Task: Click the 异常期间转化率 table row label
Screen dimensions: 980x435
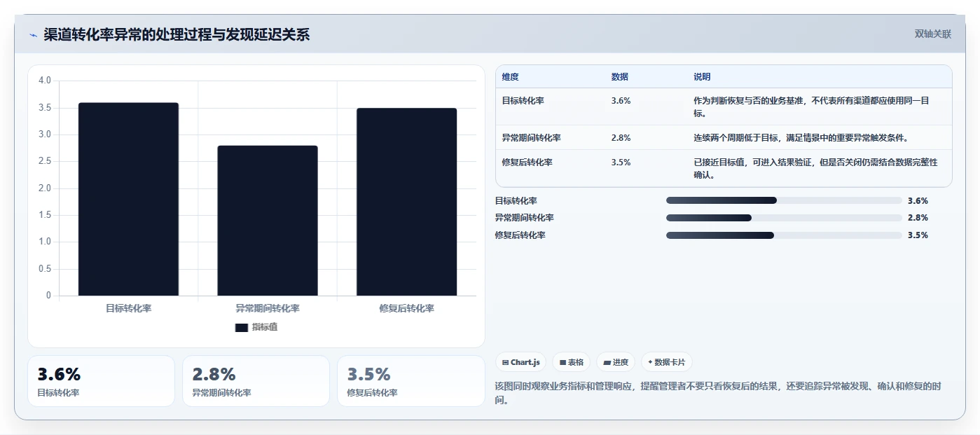Action: 532,138
